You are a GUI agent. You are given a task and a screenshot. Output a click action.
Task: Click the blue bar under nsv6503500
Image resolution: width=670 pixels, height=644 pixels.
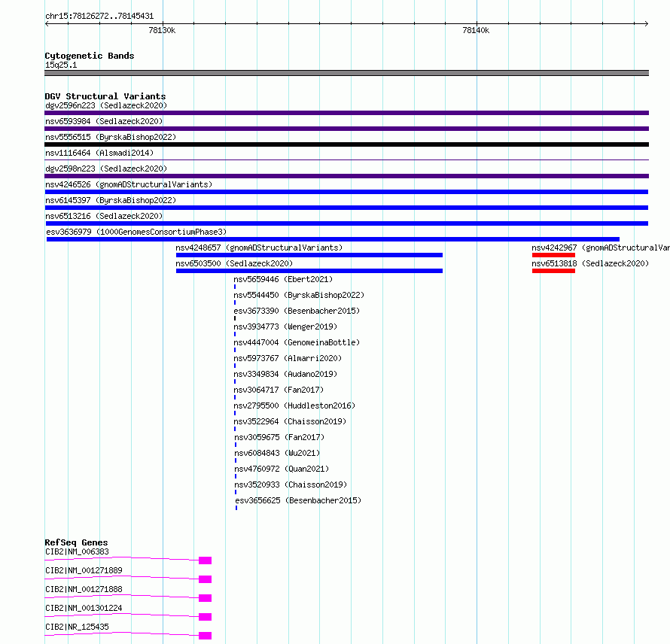[309, 271]
